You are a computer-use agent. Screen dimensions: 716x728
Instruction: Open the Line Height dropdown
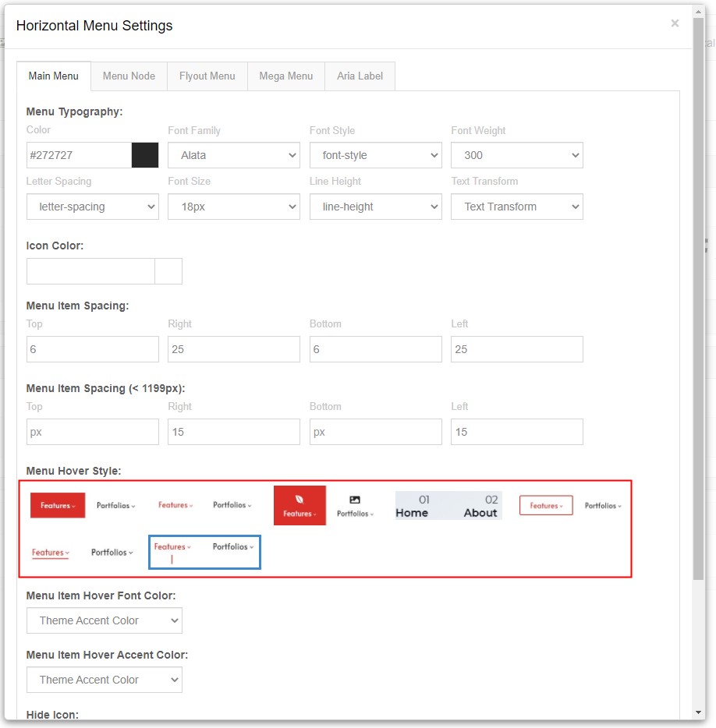tap(375, 207)
